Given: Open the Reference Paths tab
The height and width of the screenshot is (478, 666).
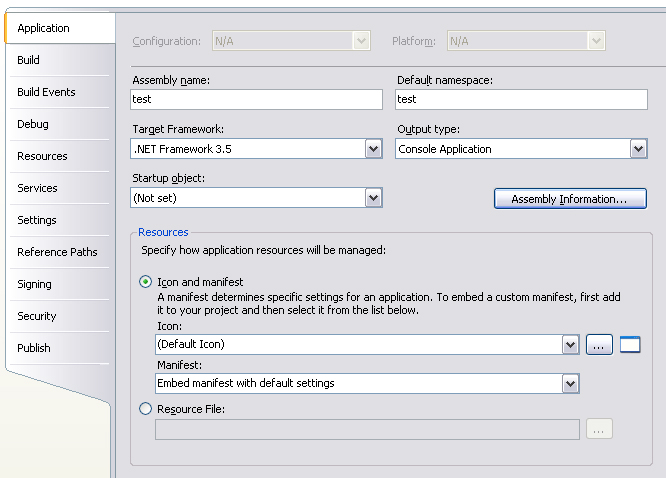Looking at the screenshot, I should point(57,252).
